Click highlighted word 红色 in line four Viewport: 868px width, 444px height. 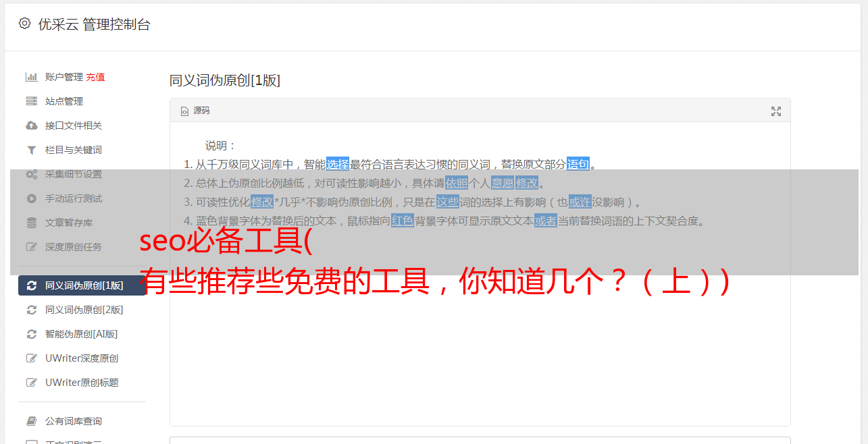[x=403, y=221]
